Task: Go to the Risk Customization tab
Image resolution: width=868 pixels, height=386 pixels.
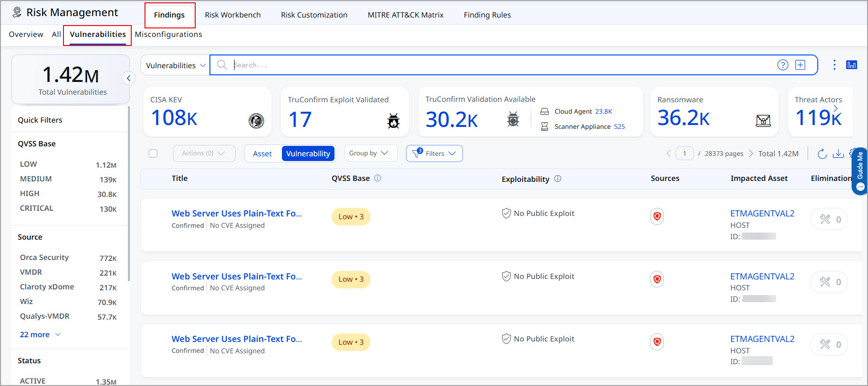Action: point(314,15)
